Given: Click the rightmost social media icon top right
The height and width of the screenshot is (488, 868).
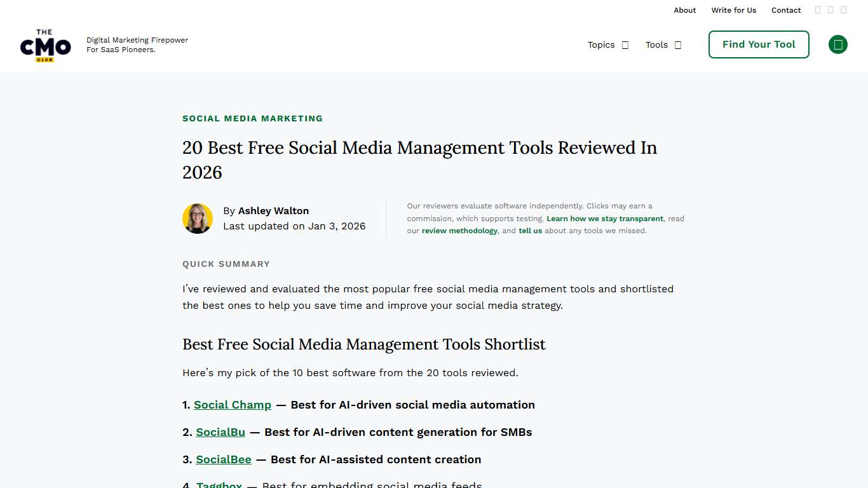Looking at the screenshot, I should 843,10.
